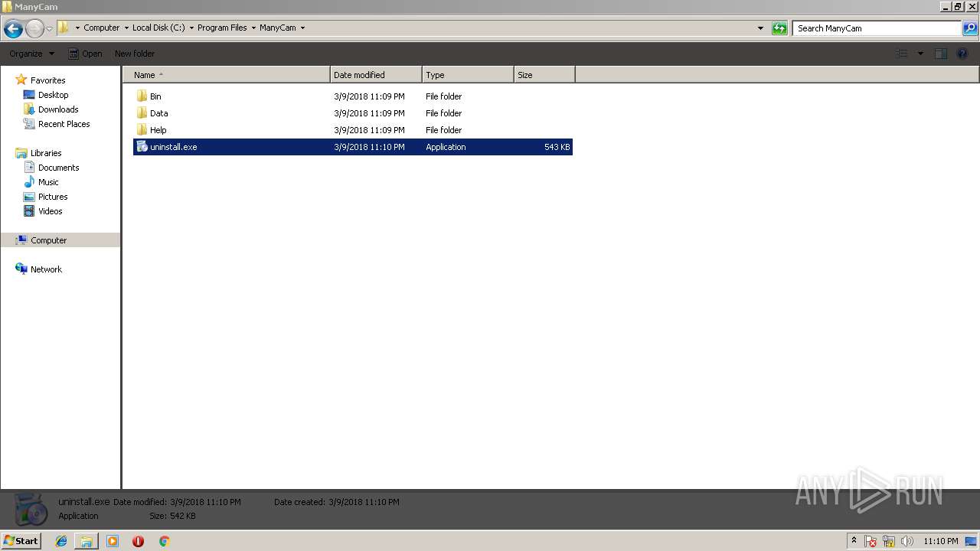980x551 pixels.
Task: Sort by the Size column header
Action: (x=544, y=75)
